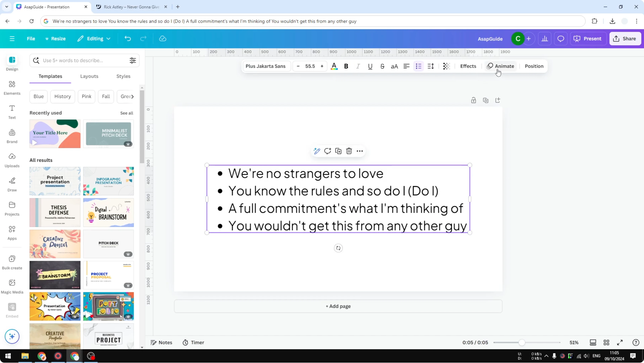
Task: Switch to Rick Astley browser tab
Action: pos(132,7)
